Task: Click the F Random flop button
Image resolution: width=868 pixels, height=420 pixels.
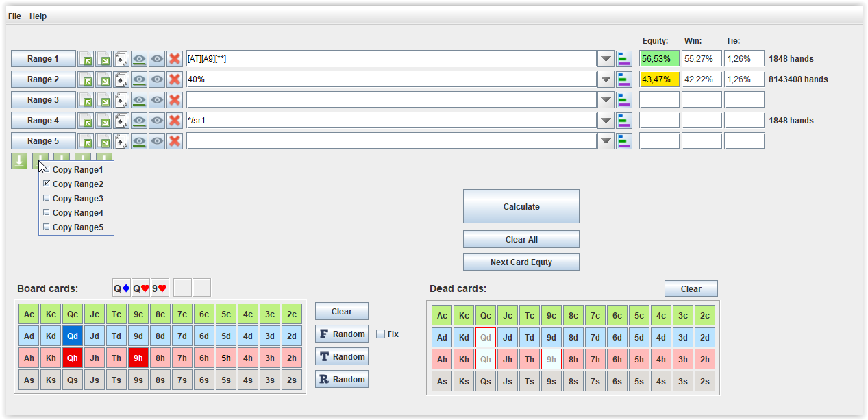Action: pyautogui.click(x=342, y=334)
